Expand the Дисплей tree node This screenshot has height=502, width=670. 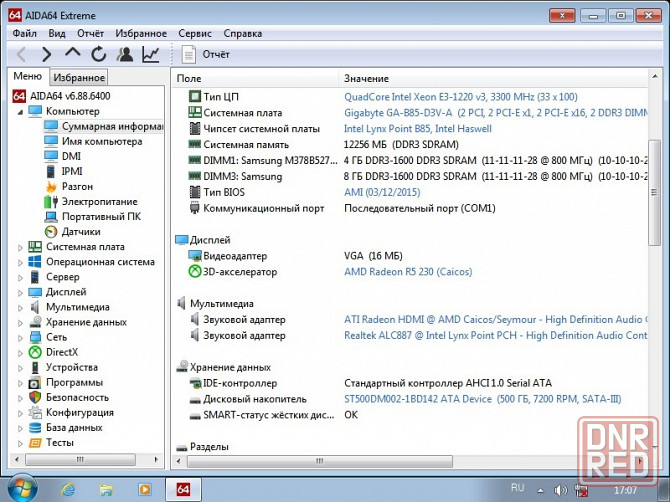20,293
